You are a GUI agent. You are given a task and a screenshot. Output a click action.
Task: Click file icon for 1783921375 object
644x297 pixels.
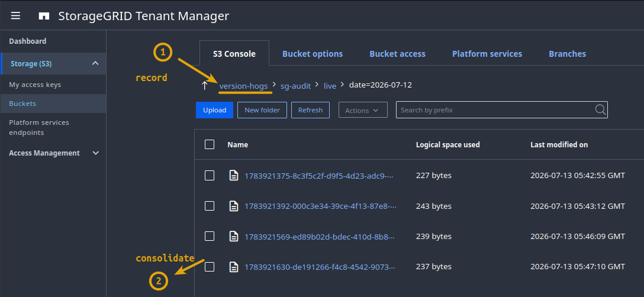pos(234,175)
